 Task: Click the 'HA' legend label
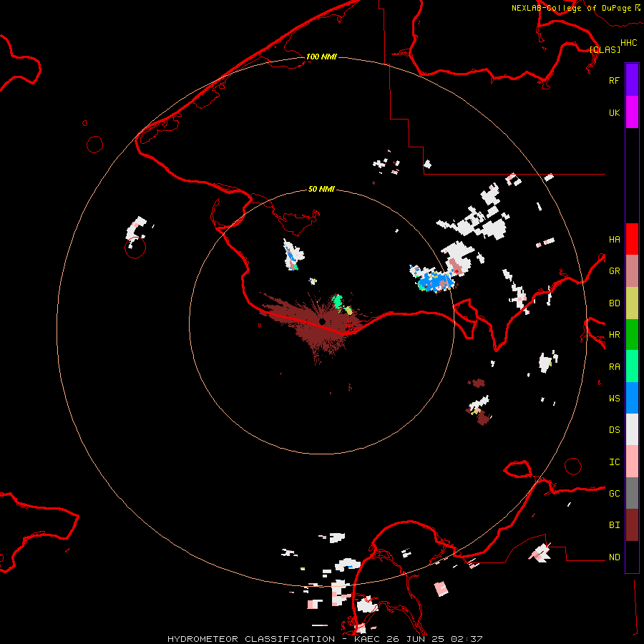(x=614, y=239)
